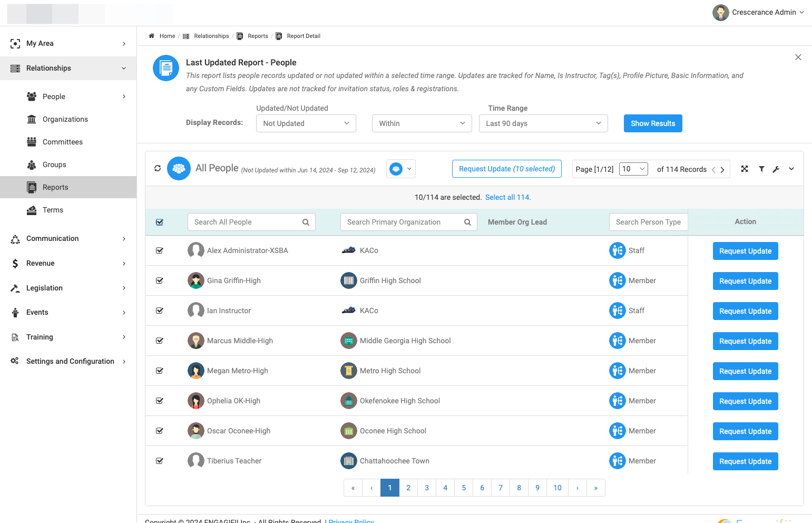Uncheck Ian Instructor row checkbox
The height and width of the screenshot is (523, 812).
pos(160,311)
